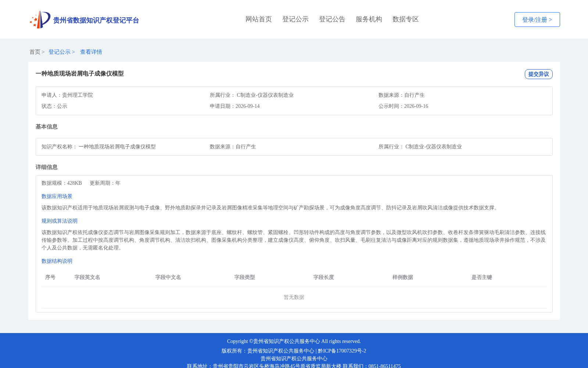Image resolution: width=588 pixels, height=368 pixels.
Task: Click the footer ICP number 黔ICP备17007329号-2
Action: coord(342,351)
